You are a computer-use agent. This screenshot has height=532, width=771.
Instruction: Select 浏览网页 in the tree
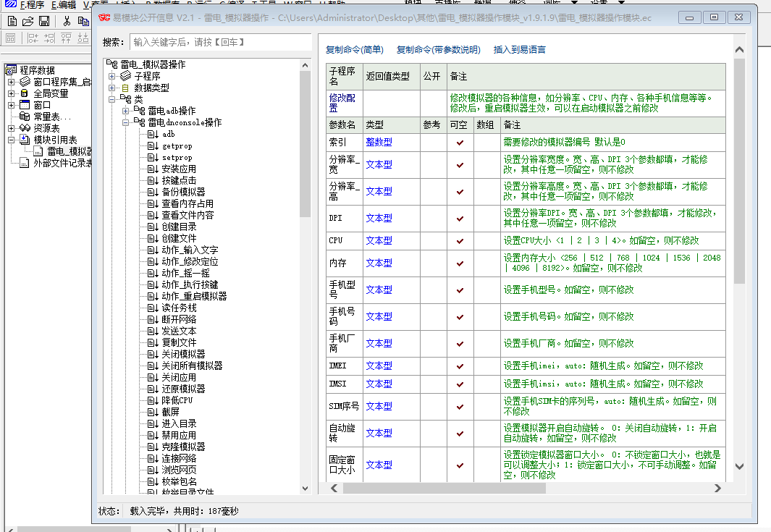pos(179,470)
